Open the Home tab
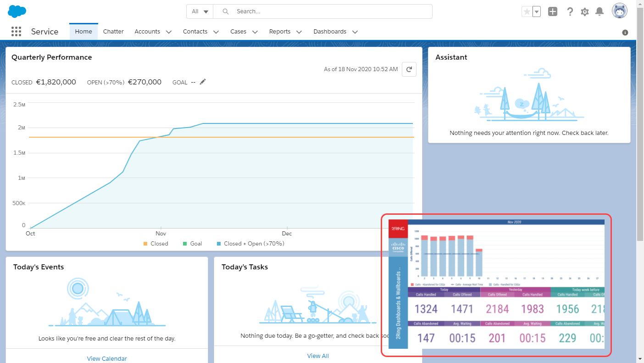The image size is (644, 363). (x=83, y=32)
